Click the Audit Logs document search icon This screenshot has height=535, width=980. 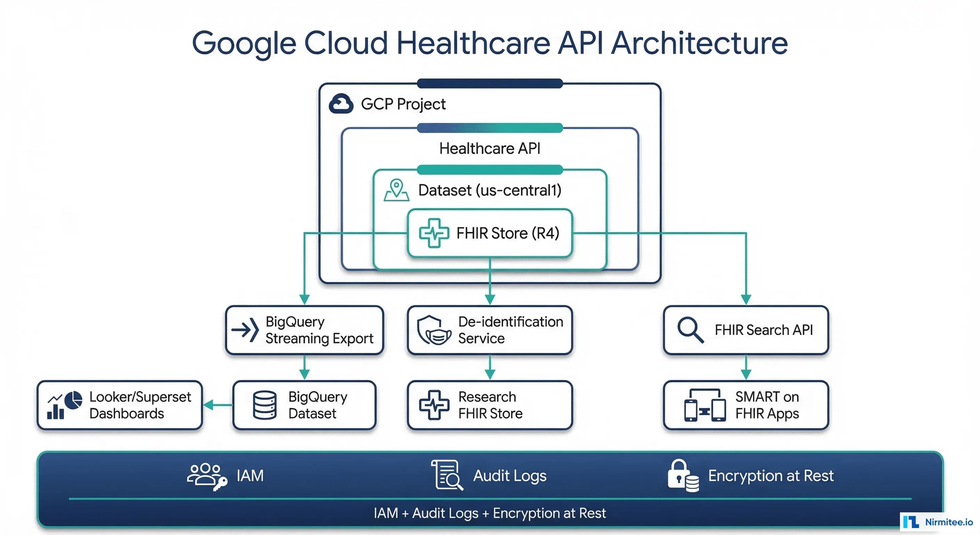click(x=447, y=475)
